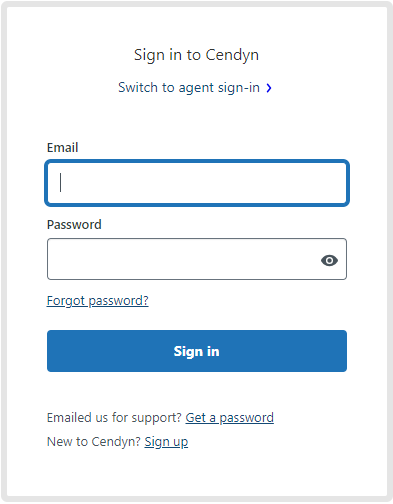Click the Email field label
This screenshot has width=393, height=504.
(x=62, y=148)
